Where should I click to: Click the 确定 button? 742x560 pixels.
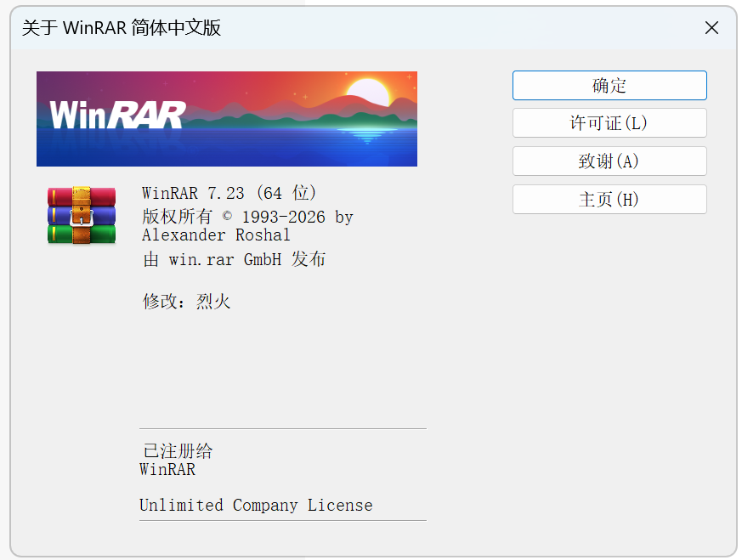tap(609, 85)
